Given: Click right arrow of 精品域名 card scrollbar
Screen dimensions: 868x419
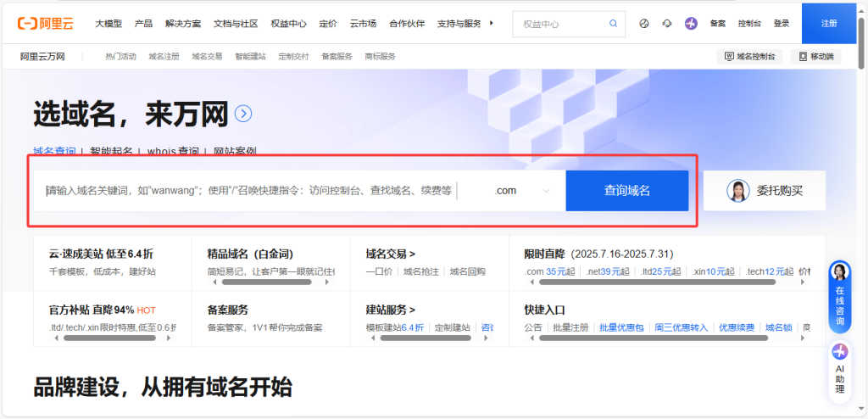Looking at the screenshot, I should 326,282.
